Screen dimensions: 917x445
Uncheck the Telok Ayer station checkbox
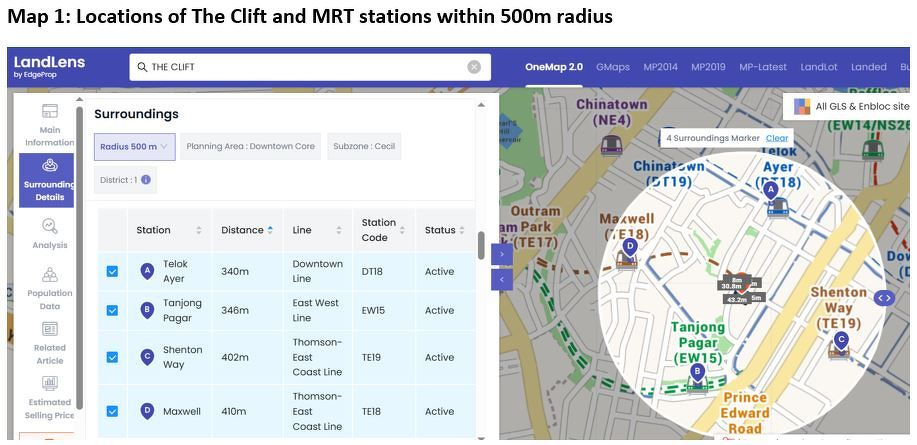coord(112,271)
